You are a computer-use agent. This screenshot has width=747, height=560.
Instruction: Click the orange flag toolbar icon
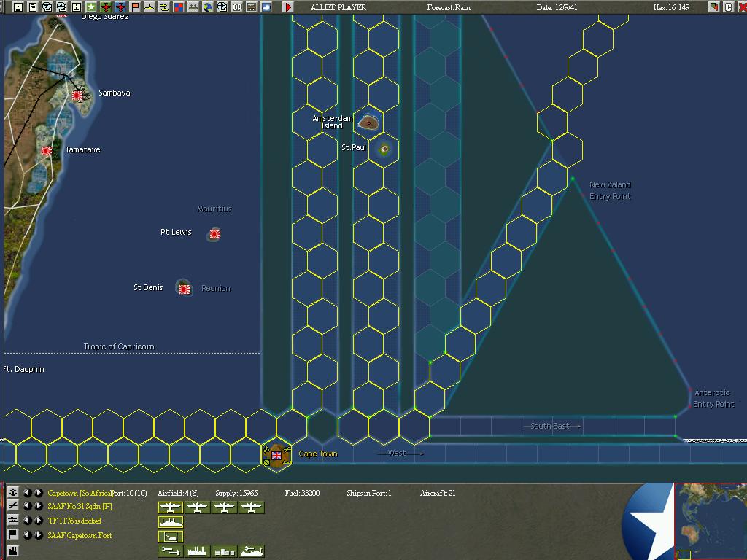click(x=135, y=7)
